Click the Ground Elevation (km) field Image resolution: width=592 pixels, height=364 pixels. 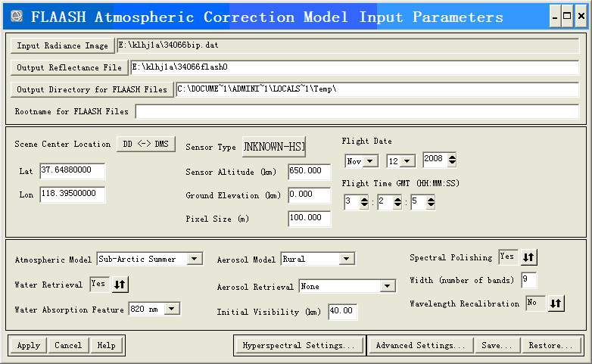[x=309, y=194]
